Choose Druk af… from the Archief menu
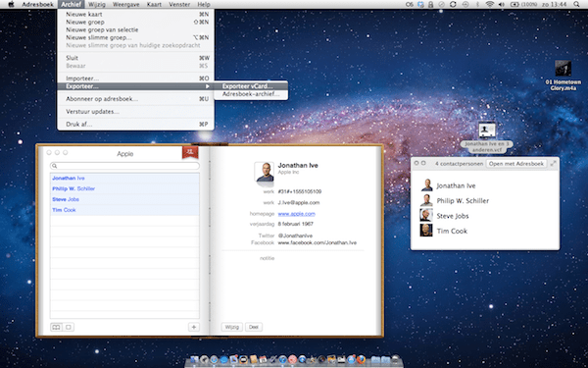 click(x=136, y=125)
